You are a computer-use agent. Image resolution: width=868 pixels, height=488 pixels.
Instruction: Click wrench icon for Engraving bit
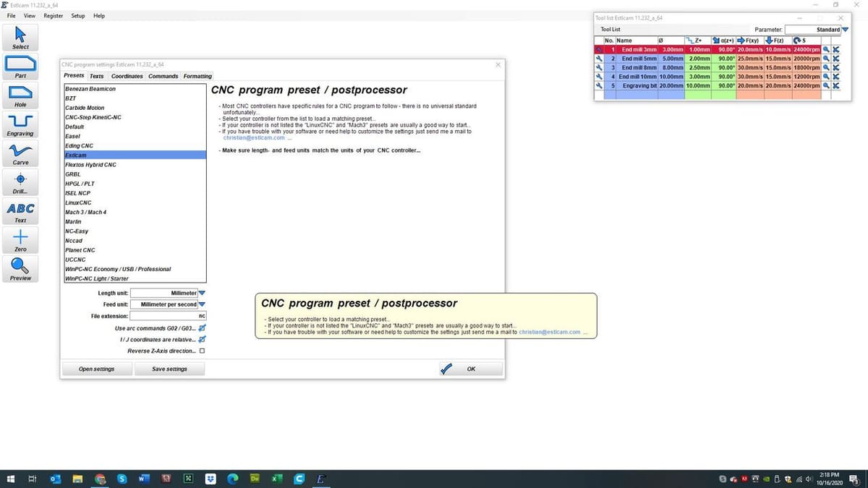coord(599,85)
